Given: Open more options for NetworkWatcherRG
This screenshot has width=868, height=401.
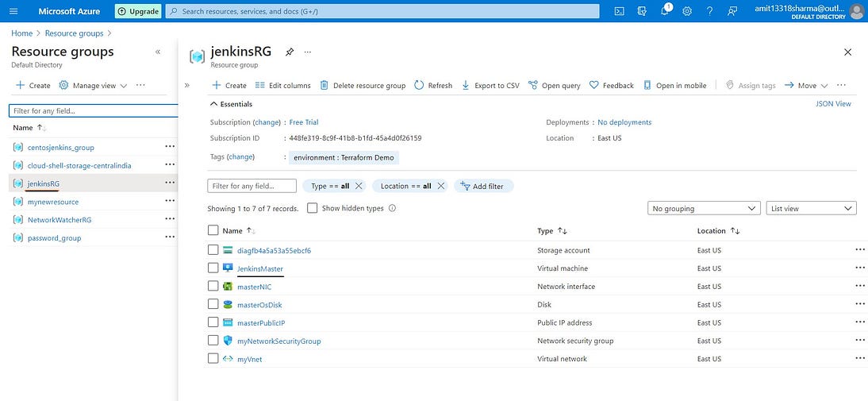Looking at the screenshot, I should [170, 219].
